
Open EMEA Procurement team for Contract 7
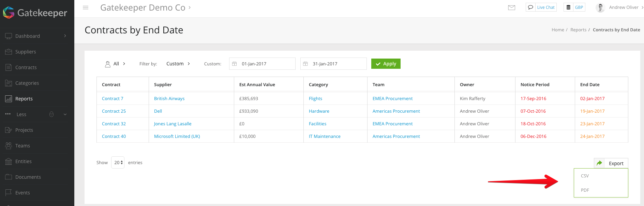(x=392, y=98)
